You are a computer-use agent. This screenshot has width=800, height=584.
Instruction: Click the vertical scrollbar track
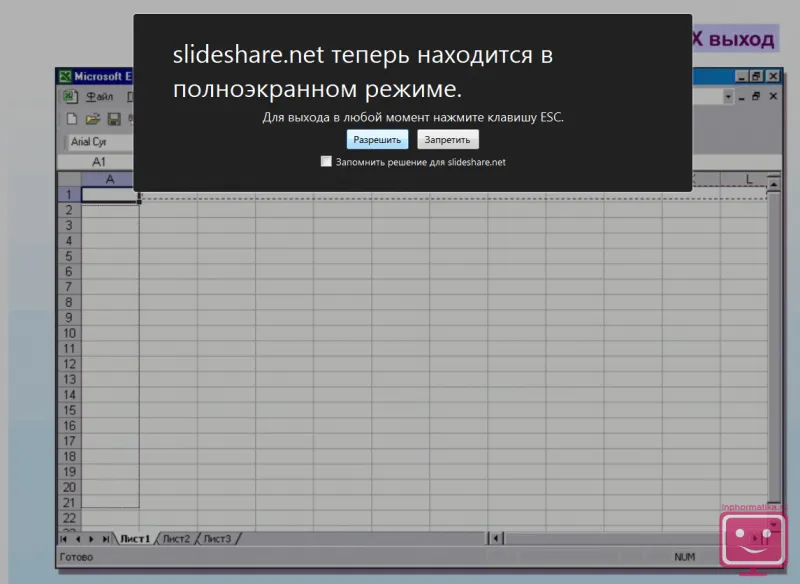774,347
